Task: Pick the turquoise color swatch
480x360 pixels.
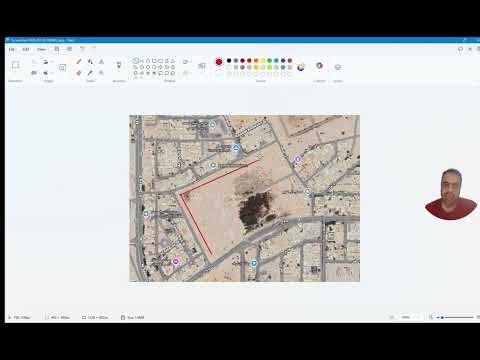Action: tap(276, 61)
